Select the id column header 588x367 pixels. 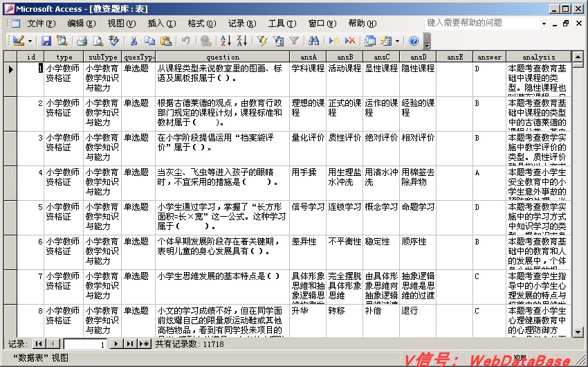coord(30,57)
